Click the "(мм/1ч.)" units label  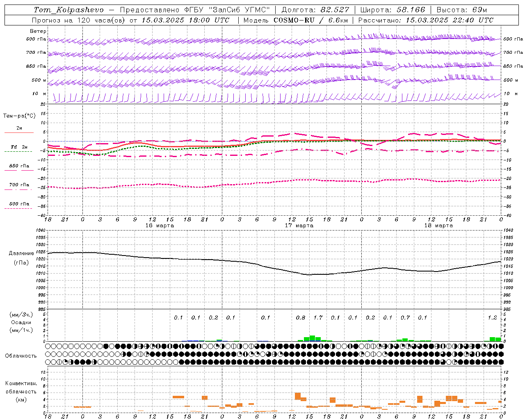[21, 330]
